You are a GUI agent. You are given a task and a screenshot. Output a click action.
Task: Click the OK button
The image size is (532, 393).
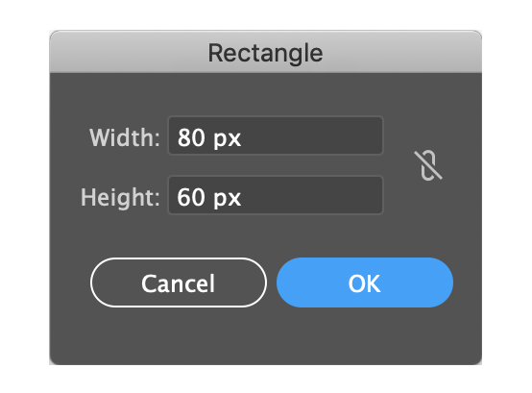(365, 282)
